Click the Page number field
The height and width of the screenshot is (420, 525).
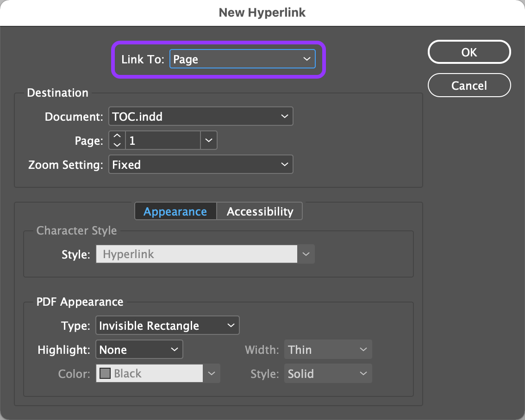point(163,141)
